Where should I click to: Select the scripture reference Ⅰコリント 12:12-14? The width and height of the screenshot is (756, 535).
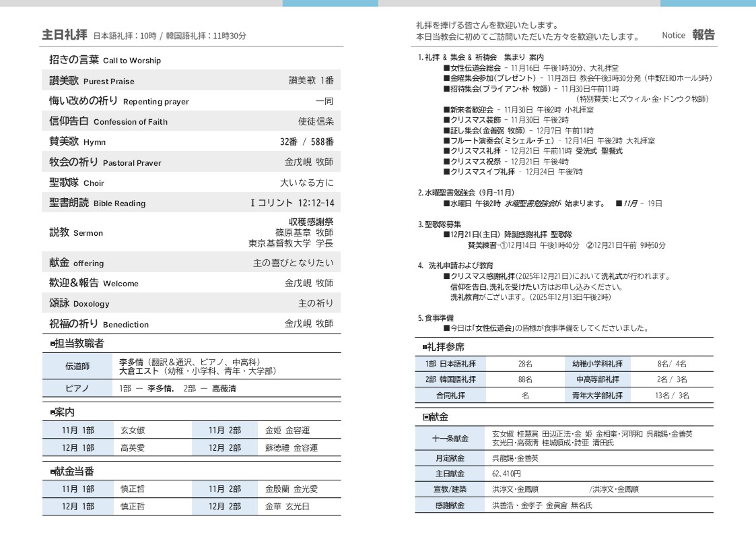pyautogui.click(x=292, y=203)
